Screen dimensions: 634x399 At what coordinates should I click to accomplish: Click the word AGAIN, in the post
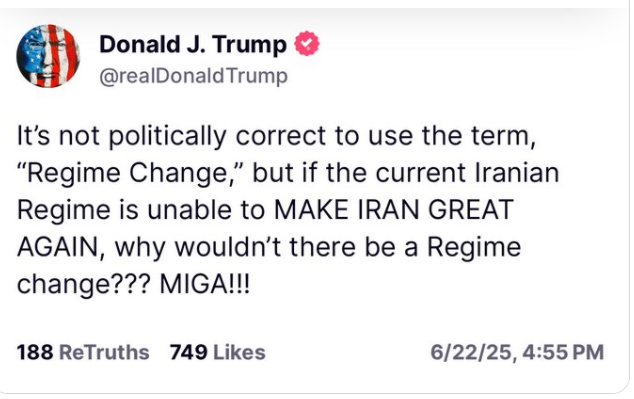61,247
